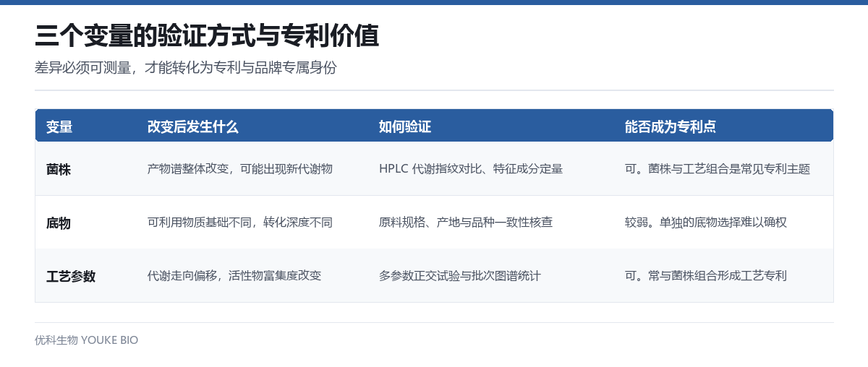Click the slide title 三个变量的验证方式与专利价值
Viewport: 868px width, 367px height.
point(207,35)
